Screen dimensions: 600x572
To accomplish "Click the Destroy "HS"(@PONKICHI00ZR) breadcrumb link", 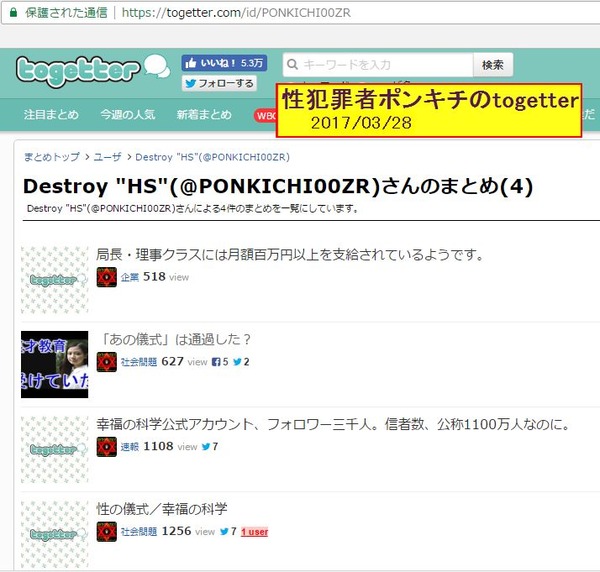I will [212, 157].
